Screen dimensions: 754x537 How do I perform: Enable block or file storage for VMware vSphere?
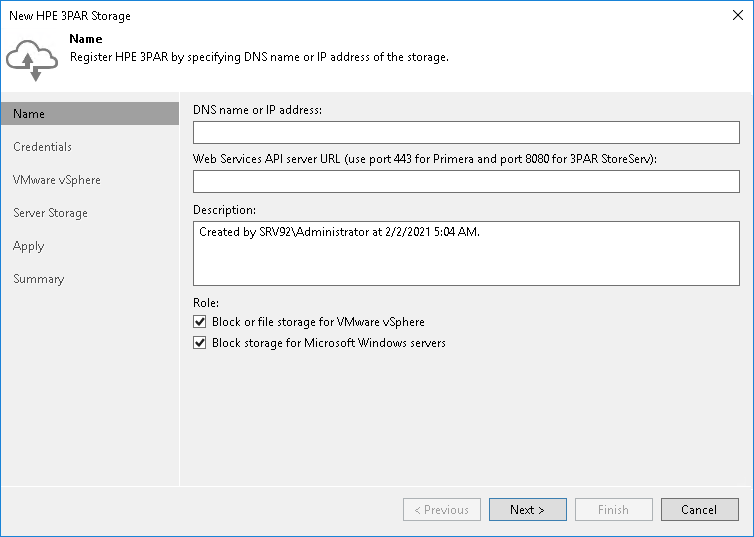pyautogui.click(x=201, y=322)
